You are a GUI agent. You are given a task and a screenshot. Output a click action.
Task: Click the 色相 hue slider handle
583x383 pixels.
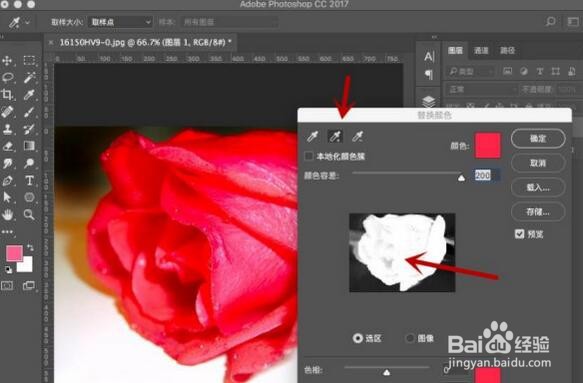[387, 372]
